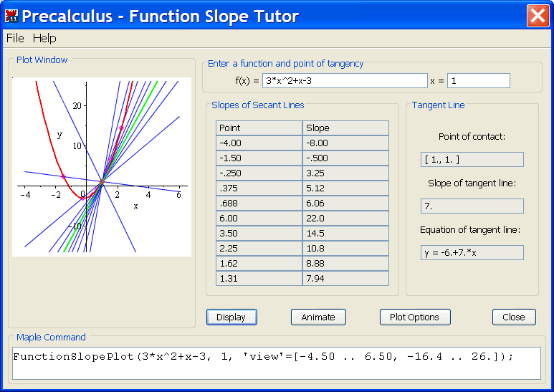Click the f(x) function input field
Image resolution: width=554 pixels, height=392 pixels.
tap(345, 81)
